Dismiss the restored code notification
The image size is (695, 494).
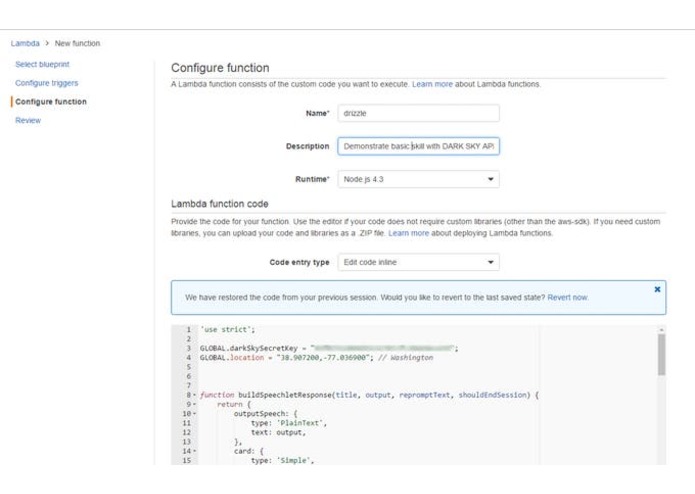[657, 289]
